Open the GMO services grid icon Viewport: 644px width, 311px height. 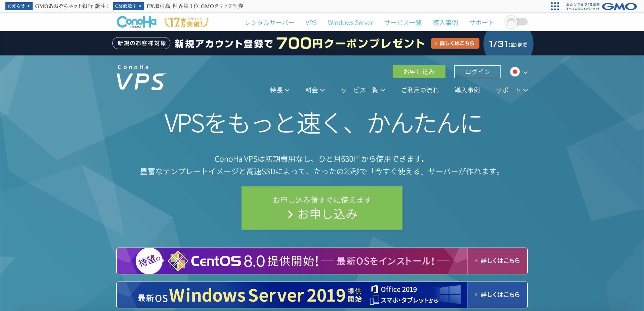click(x=555, y=6)
